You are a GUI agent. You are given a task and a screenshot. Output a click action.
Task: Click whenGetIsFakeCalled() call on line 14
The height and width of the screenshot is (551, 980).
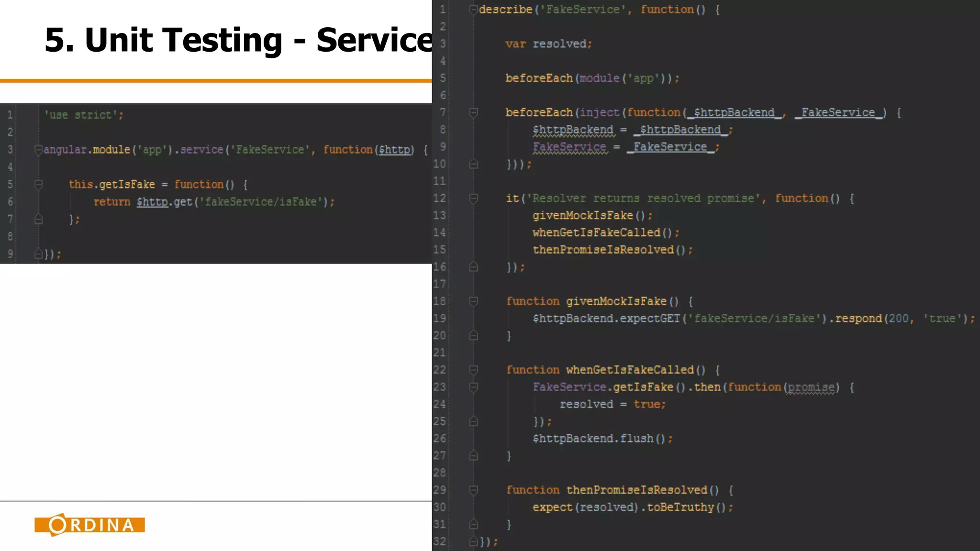click(x=606, y=233)
